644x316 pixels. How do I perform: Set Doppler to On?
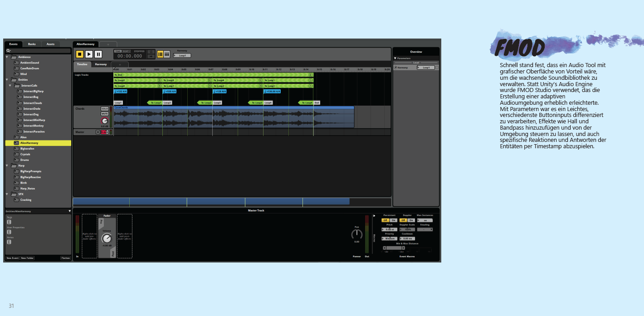point(411,220)
